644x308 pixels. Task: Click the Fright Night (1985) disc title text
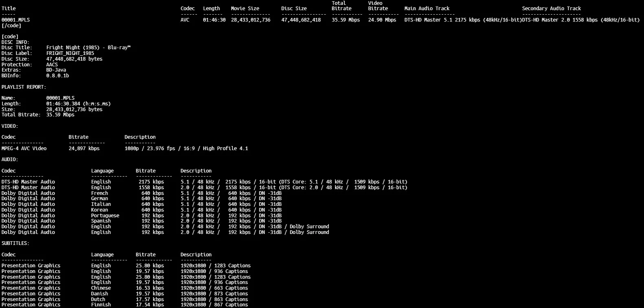(88, 48)
